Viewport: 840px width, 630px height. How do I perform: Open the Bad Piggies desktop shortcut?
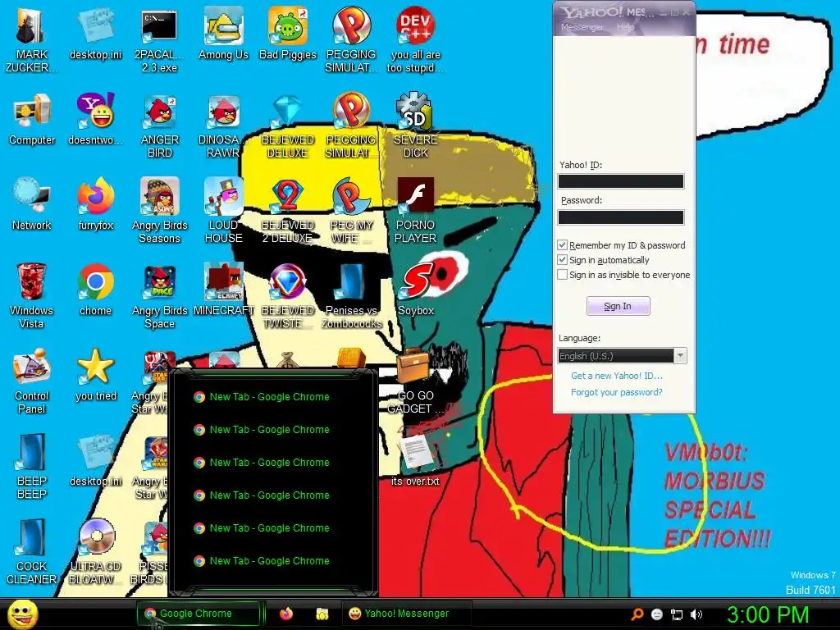pos(288,34)
